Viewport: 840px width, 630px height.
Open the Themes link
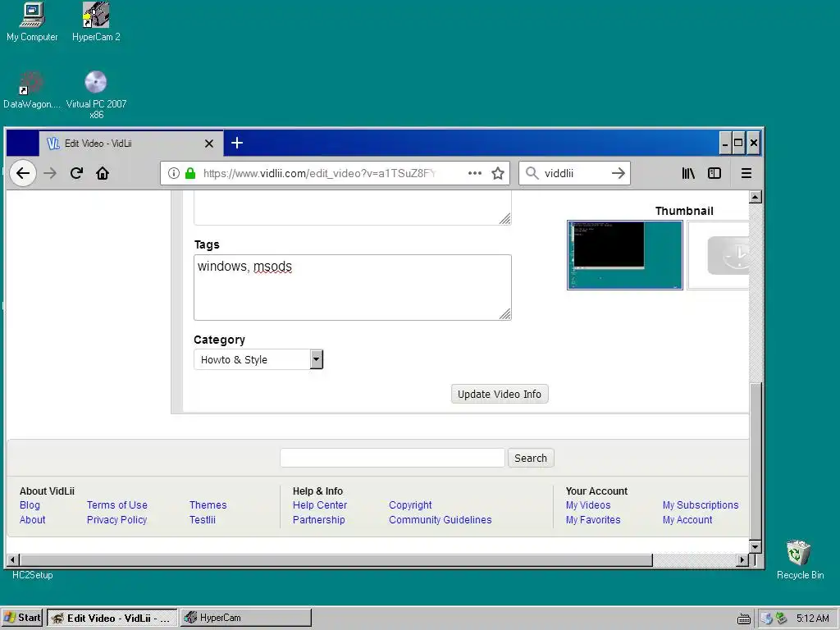(x=208, y=505)
